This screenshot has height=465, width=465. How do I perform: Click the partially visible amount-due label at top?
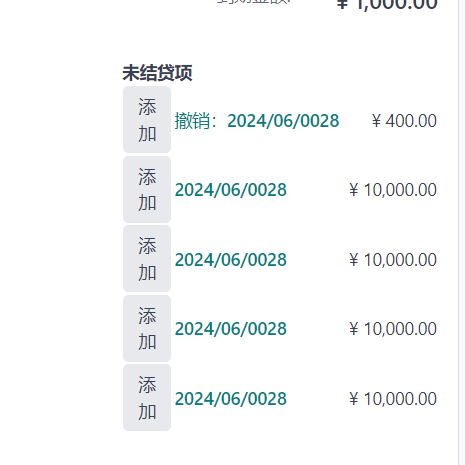(254, 2)
